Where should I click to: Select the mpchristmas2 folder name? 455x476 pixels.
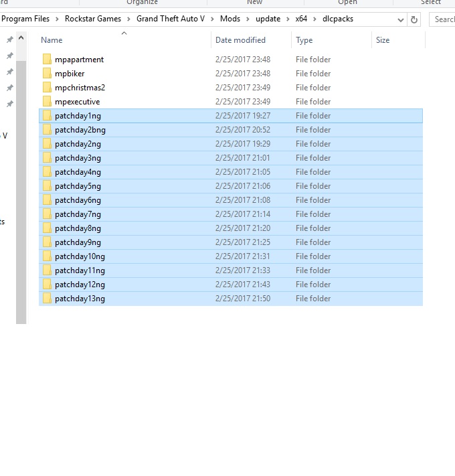tap(80, 88)
